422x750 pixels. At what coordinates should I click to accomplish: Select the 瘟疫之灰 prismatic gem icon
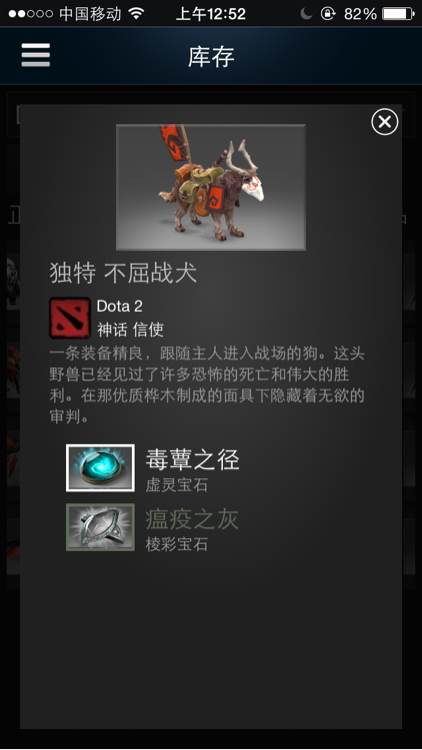pos(100,527)
